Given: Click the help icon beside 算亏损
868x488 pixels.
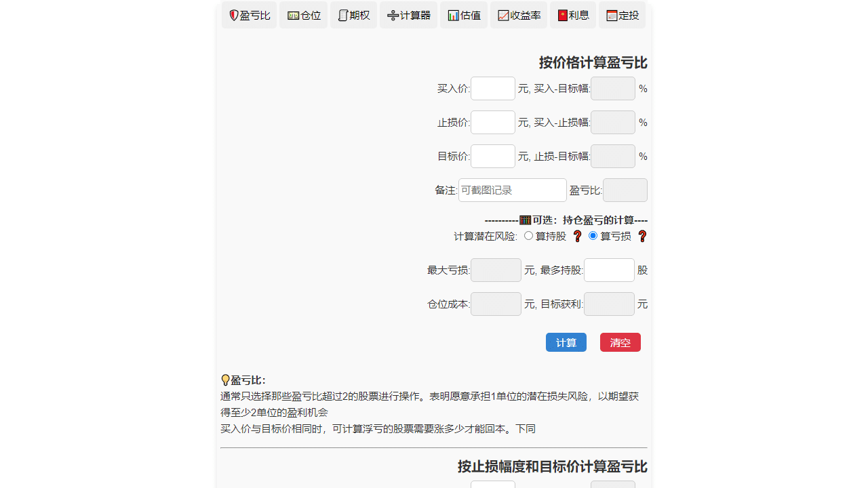Looking at the screenshot, I should coord(643,237).
